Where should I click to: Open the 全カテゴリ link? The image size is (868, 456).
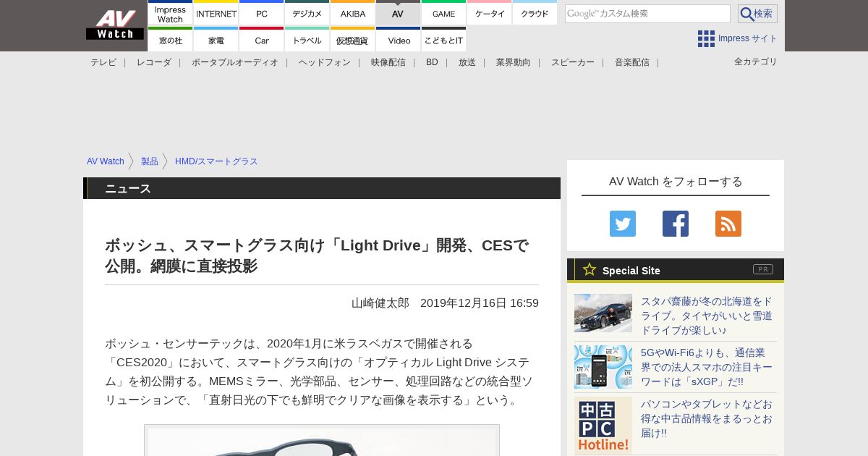[756, 62]
